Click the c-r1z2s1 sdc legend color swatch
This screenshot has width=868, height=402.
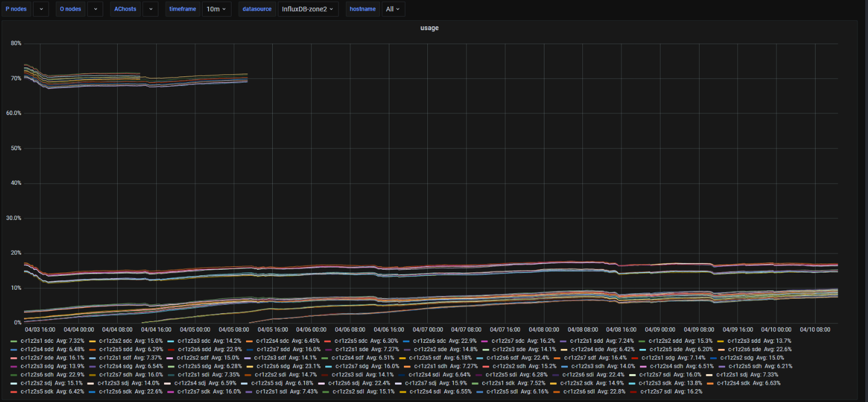tap(14, 341)
